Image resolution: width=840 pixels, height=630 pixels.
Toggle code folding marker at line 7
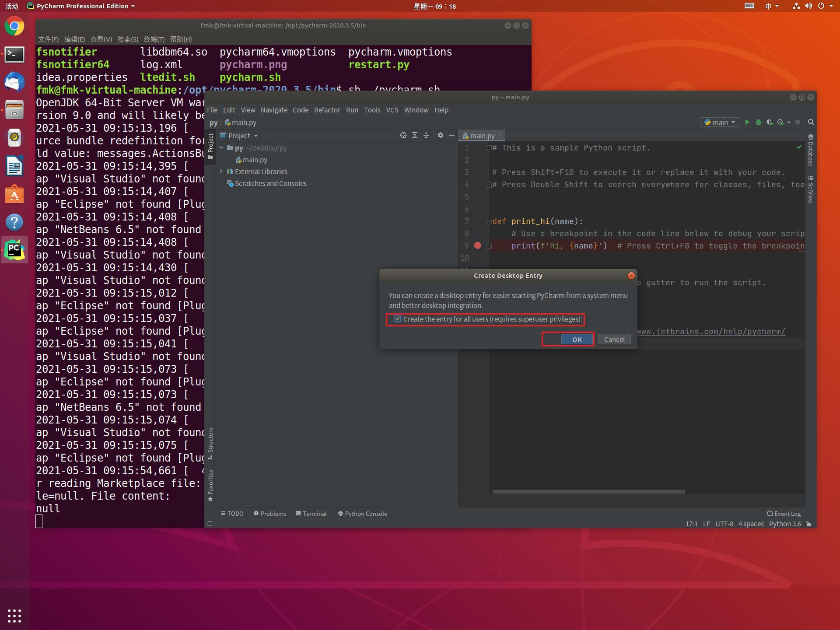(489, 221)
